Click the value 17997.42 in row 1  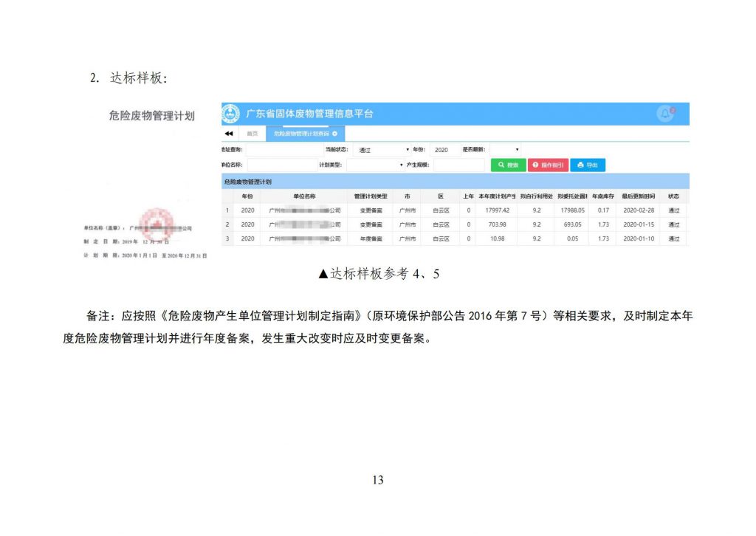tap(497, 210)
